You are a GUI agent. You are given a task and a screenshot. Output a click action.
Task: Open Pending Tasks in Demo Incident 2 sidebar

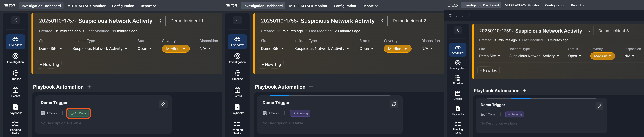(x=237, y=128)
